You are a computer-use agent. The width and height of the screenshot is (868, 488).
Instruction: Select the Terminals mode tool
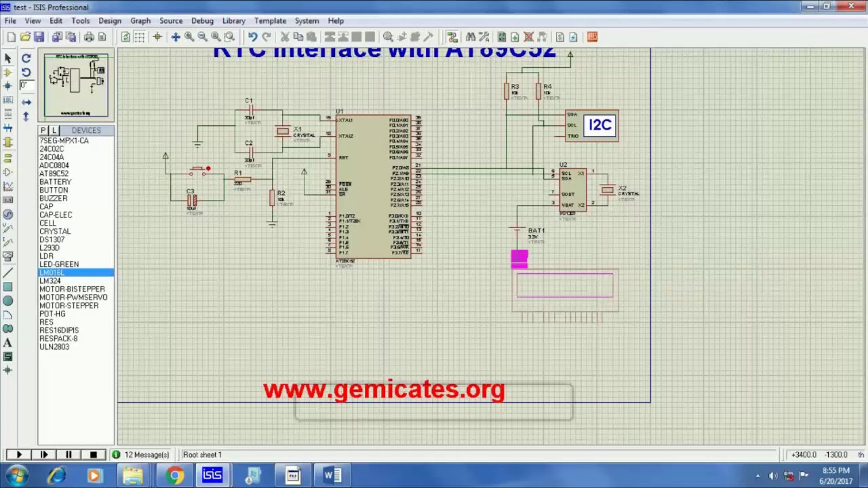[8, 158]
